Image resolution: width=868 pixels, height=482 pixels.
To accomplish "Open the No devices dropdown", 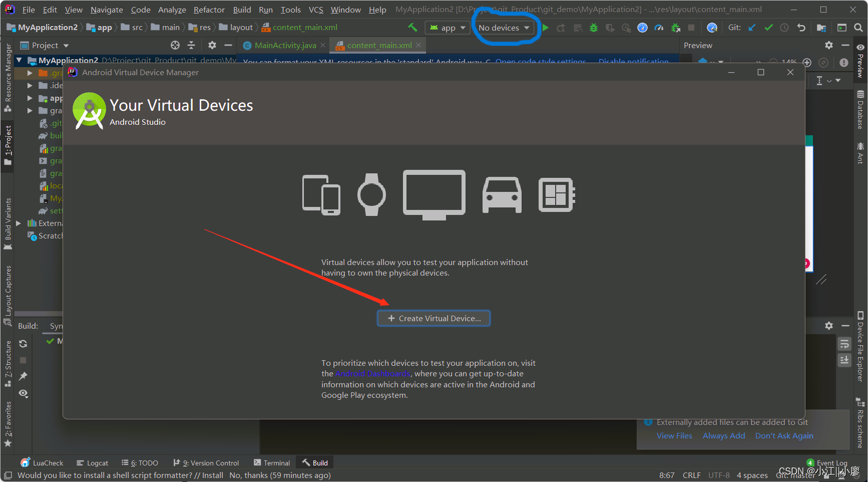I will point(504,28).
